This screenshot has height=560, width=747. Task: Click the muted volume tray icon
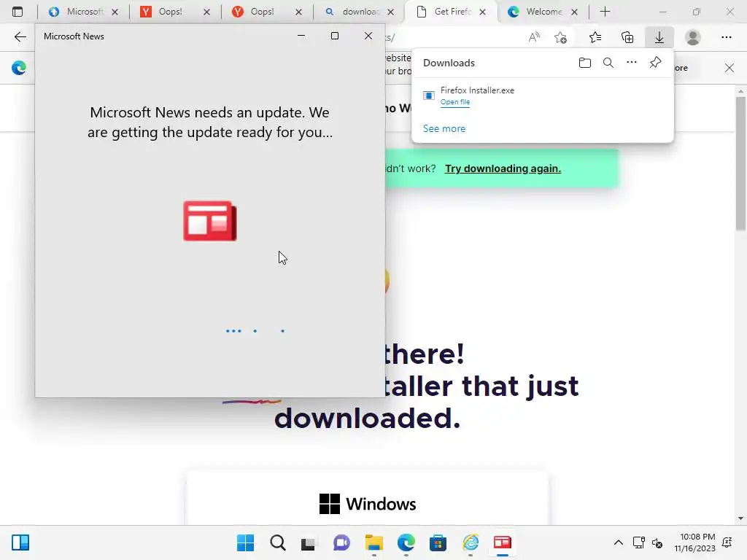pyautogui.click(x=657, y=542)
